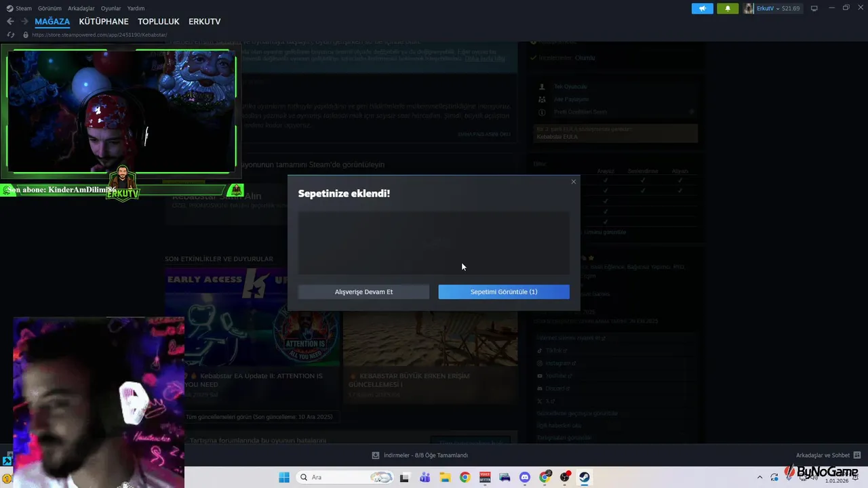868x488 pixels.
Task: Click the Early Access update thumbnail
Action: pyautogui.click(x=252, y=317)
